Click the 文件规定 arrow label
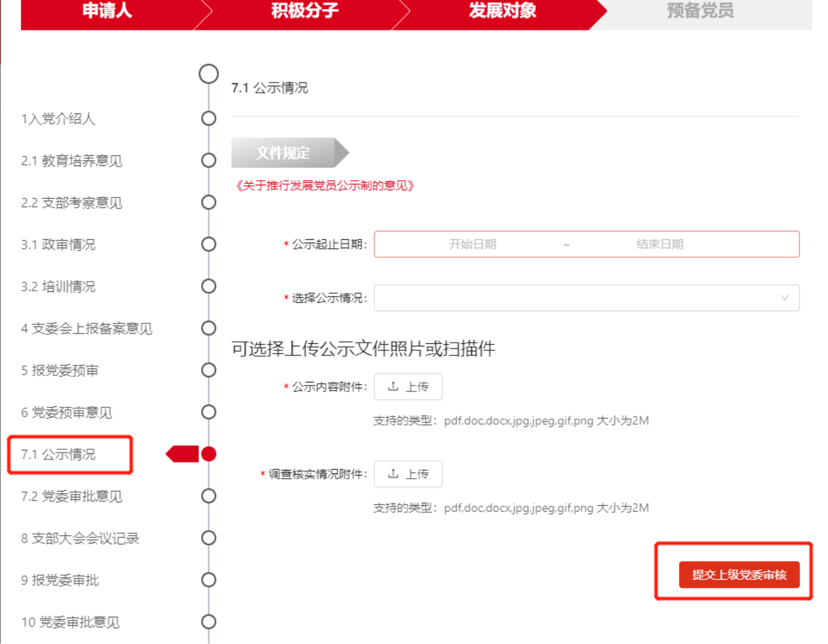Screen dimensions: 828x644 (x=284, y=153)
